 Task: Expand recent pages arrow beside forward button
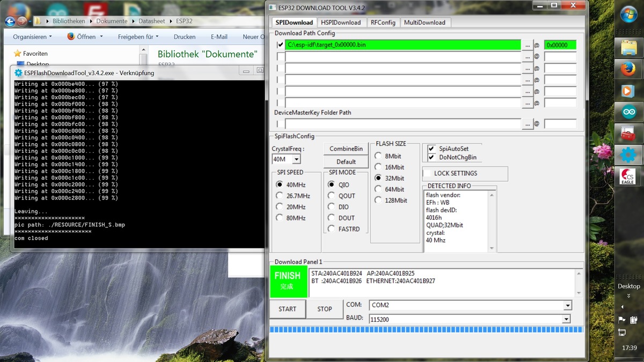[x=31, y=21]
